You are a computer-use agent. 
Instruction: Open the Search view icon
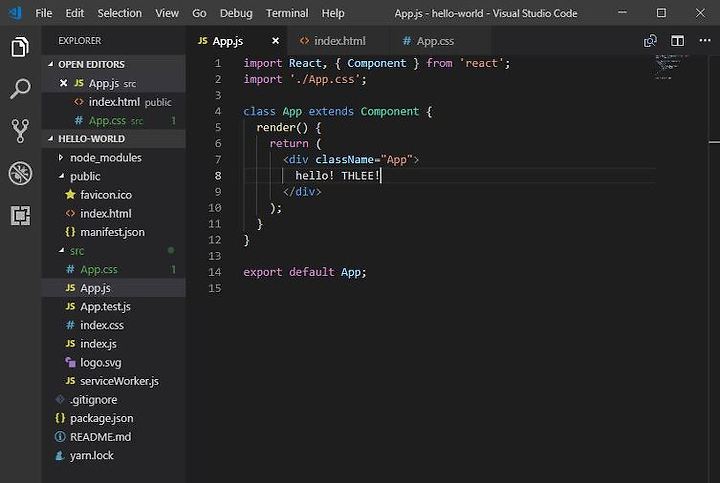(20, 89)
